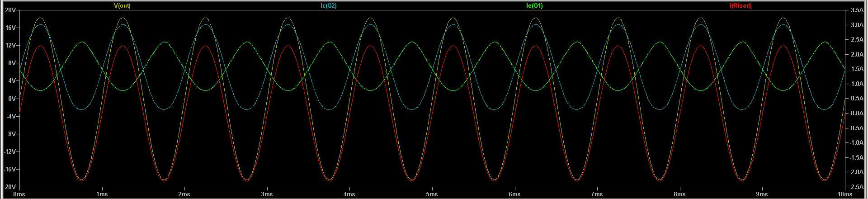Click the 0.5A right axis label
Screen dimensions: 868x199
pyautogui.click(x=857, y=98)
